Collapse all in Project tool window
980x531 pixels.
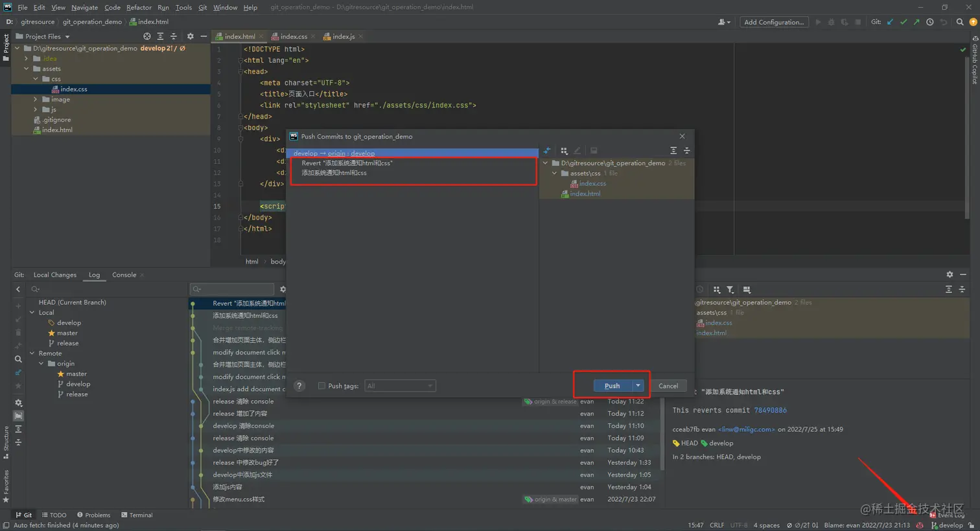(173, 36)
